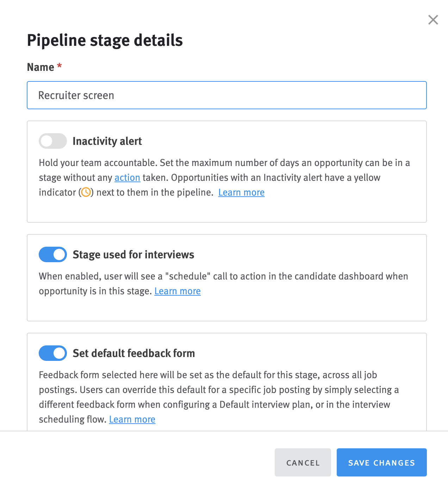Click Learn more about Inactivity alerts
This screenshot has height=492, width=448.
point(241,192)
